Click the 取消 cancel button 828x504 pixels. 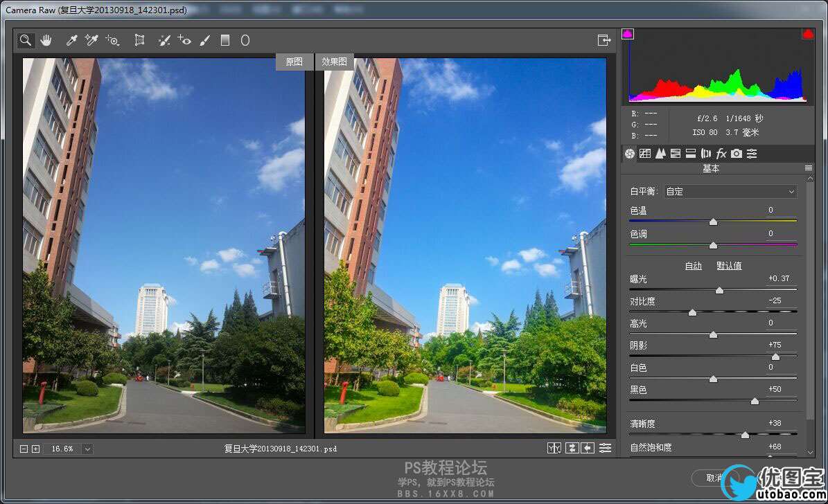point(714,478)
